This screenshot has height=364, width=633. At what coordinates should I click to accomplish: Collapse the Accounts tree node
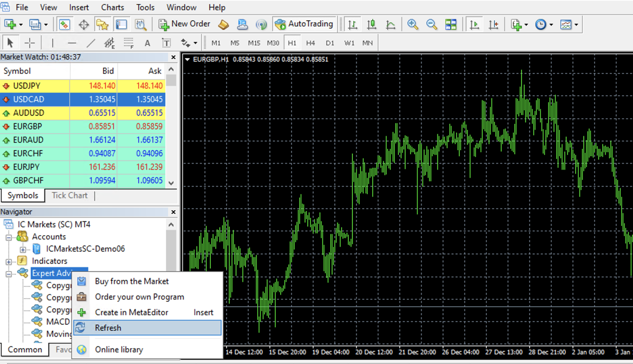9,237
